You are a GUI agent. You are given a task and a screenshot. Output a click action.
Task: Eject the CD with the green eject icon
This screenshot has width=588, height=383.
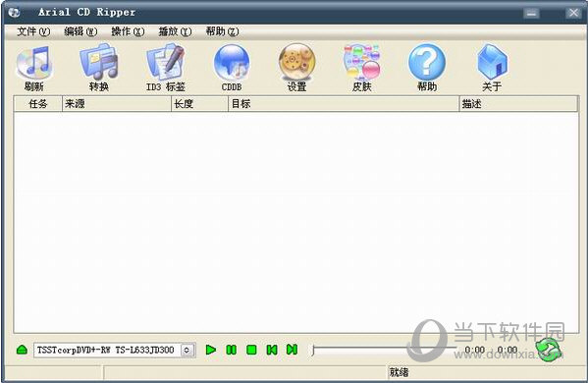[x=23, y=350]
